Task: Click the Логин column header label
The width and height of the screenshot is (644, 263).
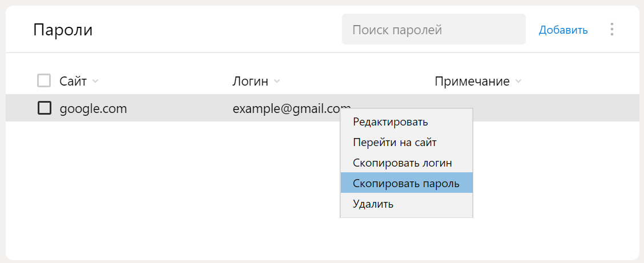Action: pyautogui.click(x=250, y=82)
